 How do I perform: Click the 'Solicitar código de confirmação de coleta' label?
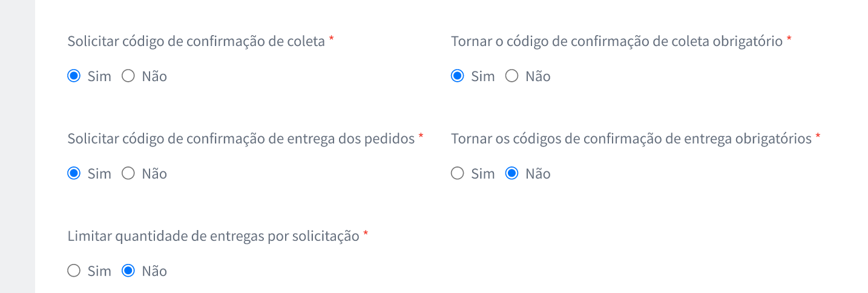[x=196, y=42]
